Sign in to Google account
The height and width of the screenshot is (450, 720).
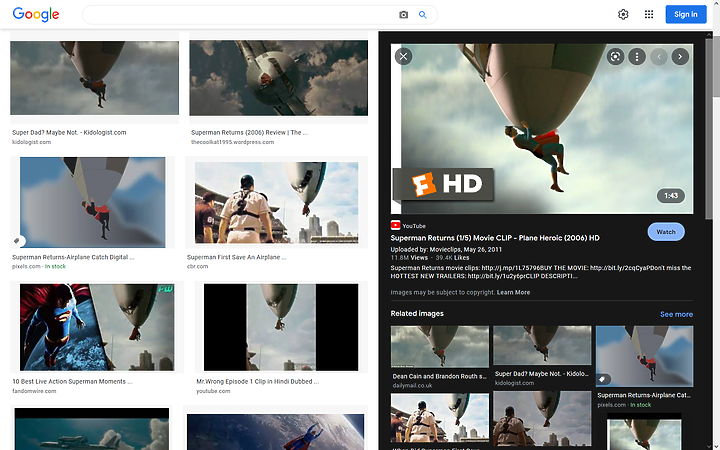click(686, 14)
